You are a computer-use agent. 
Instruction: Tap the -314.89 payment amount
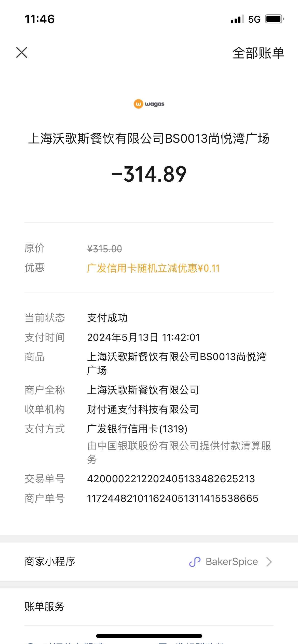(x=149, y=174)
